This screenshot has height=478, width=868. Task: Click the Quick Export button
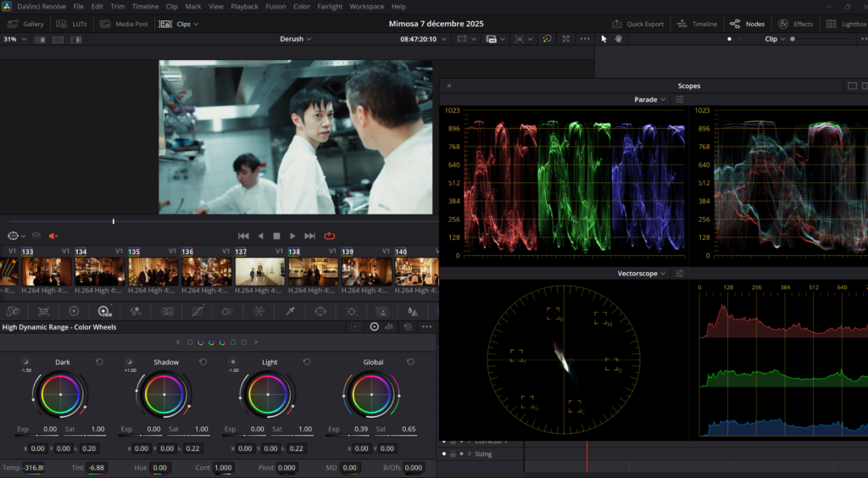click(638, 24)
